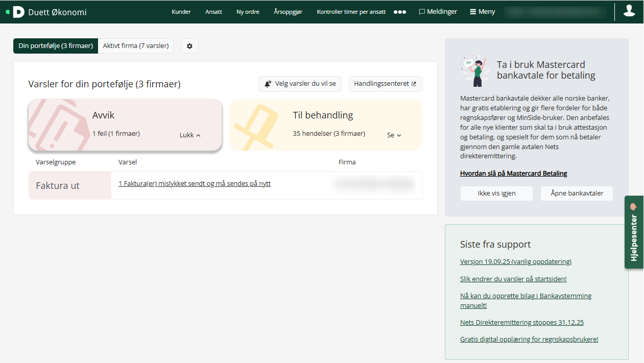Click the Varsel column header
The height and width of the screenshot is (363, 644).
click(x=128, y=162)
